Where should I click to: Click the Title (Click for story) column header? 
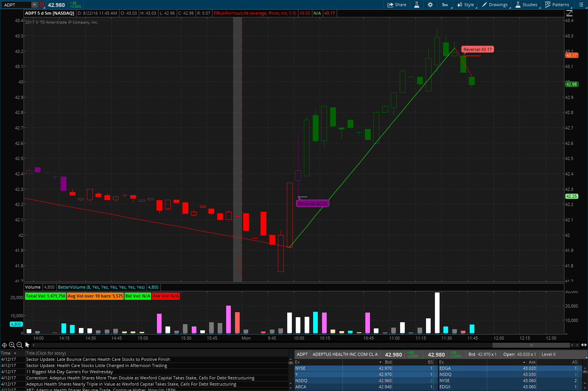pyautogui.click(x=46, y=353)
